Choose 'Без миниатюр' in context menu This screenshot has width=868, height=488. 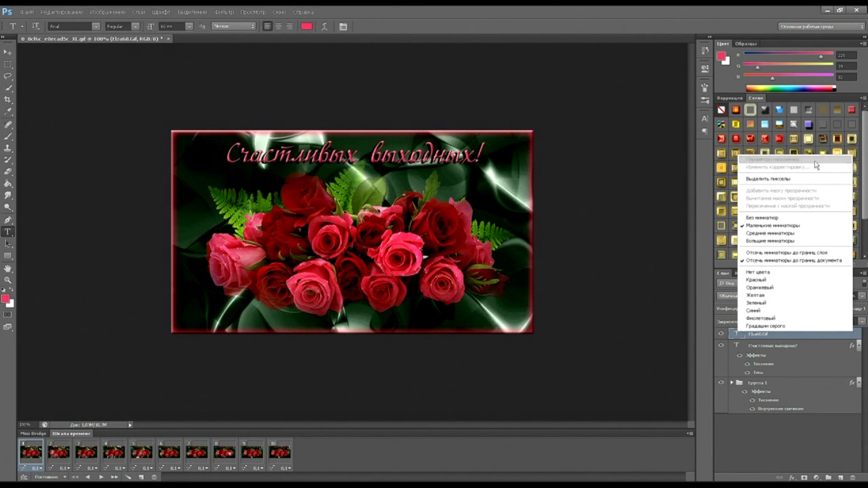coord(762,218)
